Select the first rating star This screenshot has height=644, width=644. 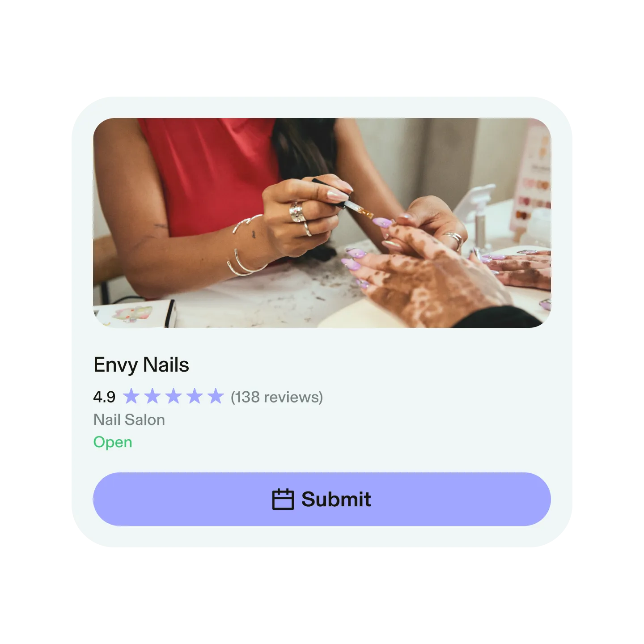pos(131,396)
